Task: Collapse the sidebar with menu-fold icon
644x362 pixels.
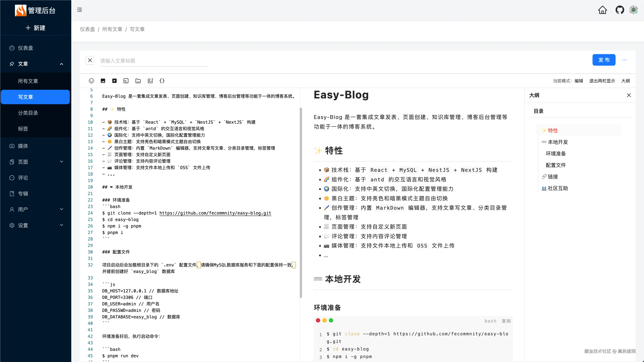Action: [x=80, y=10]
